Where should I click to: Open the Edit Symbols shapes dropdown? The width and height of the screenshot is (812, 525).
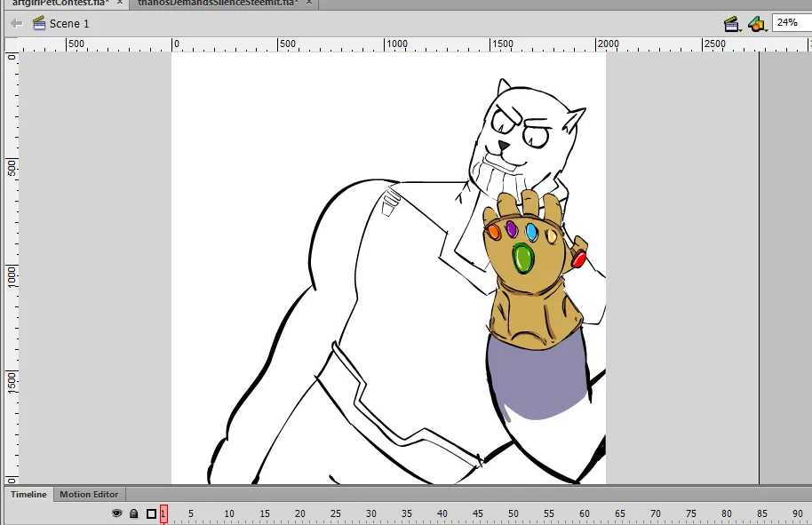(x=757, y=24)
